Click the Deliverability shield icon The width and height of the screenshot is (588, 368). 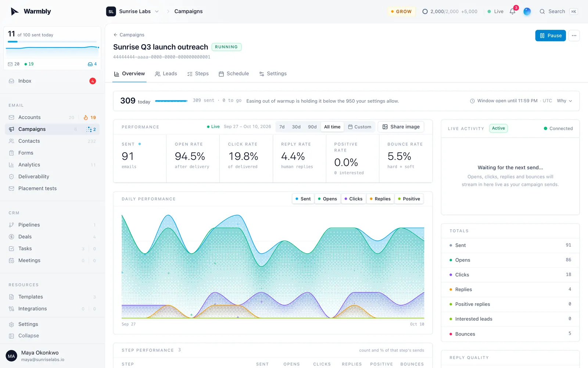[11, 177]
